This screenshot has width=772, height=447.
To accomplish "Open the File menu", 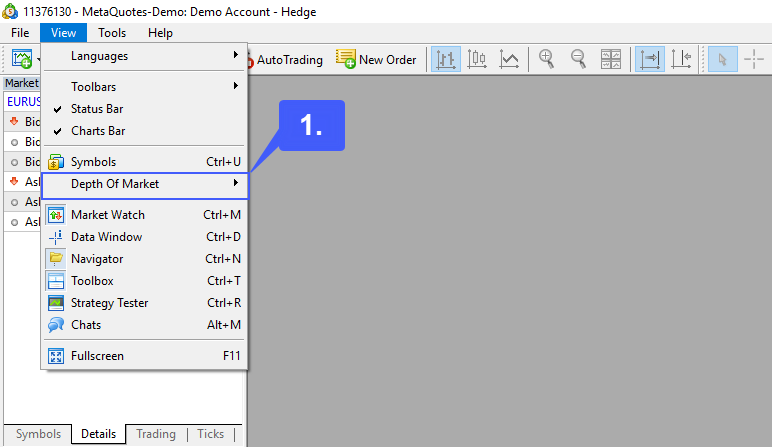I will (20, 33).
